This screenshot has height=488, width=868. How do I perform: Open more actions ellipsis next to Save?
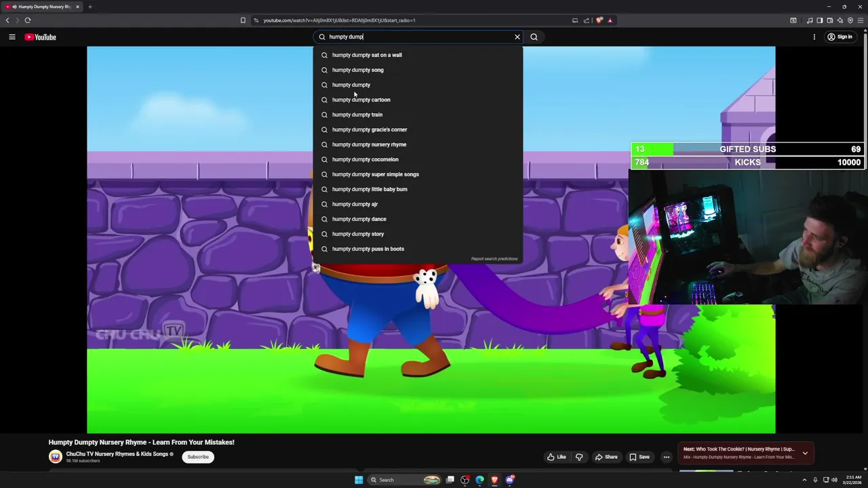point(666,457)
